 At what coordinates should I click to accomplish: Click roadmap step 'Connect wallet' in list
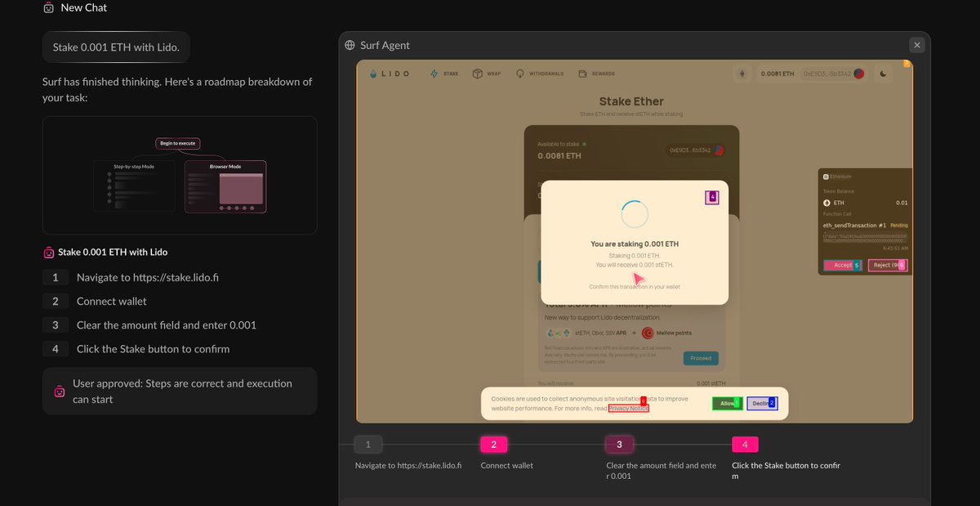click(x=112, y=301)
